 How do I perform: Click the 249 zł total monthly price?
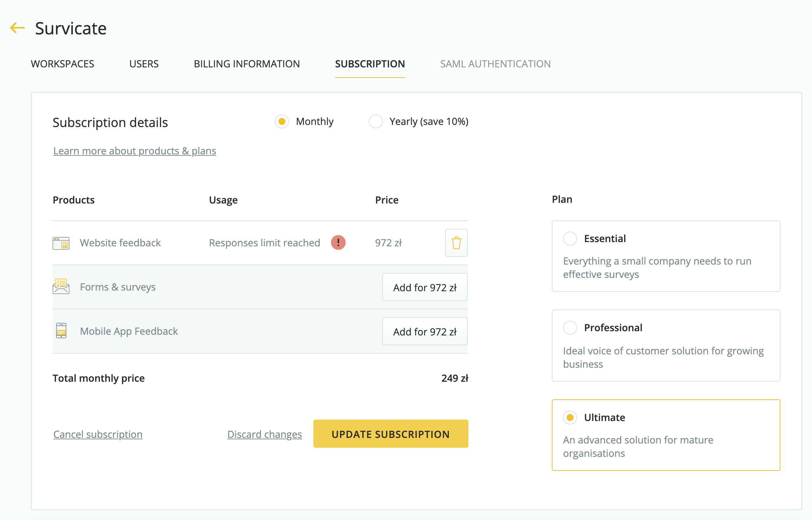455,378
